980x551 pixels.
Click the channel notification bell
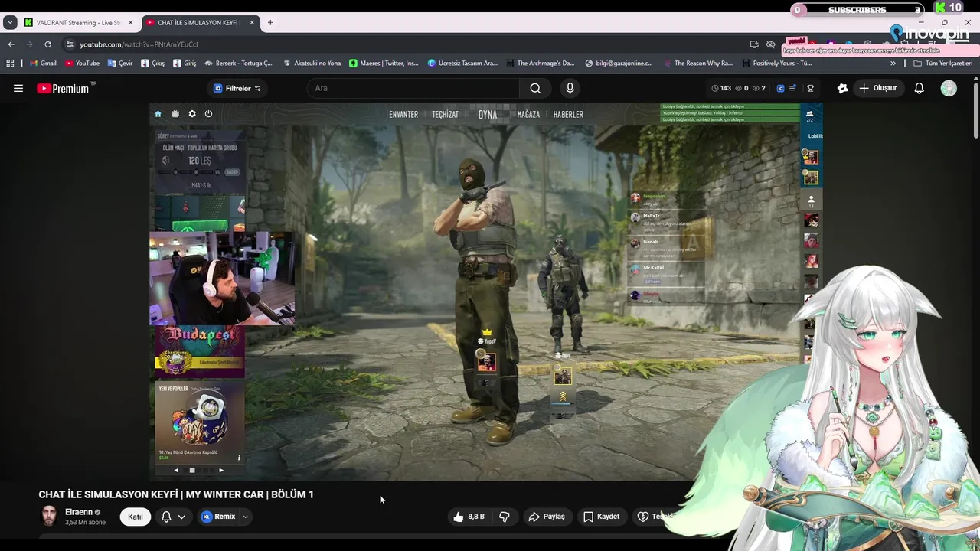click(x=166, y=517)
